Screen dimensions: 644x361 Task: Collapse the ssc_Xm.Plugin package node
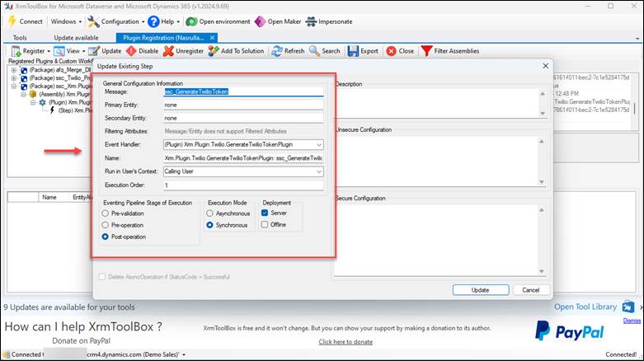click(14, 87)
